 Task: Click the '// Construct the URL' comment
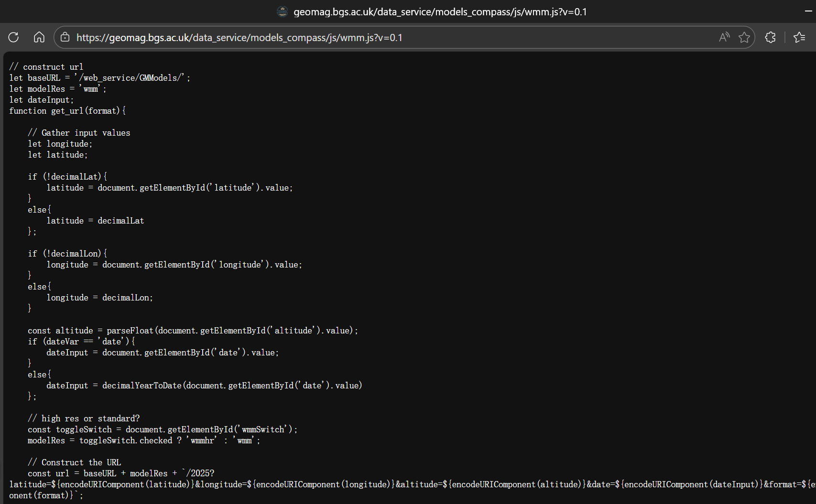pos(74,462)
